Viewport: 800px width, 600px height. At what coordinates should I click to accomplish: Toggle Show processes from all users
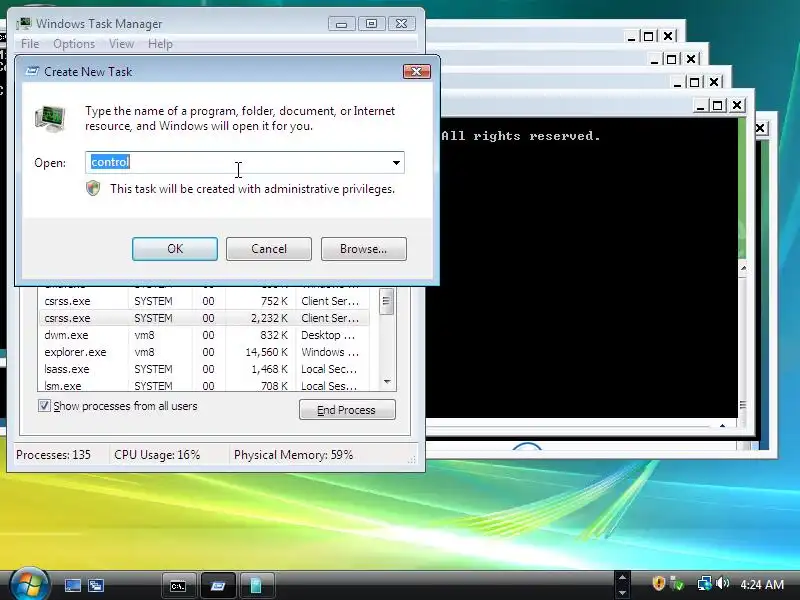tap(44, 406)
